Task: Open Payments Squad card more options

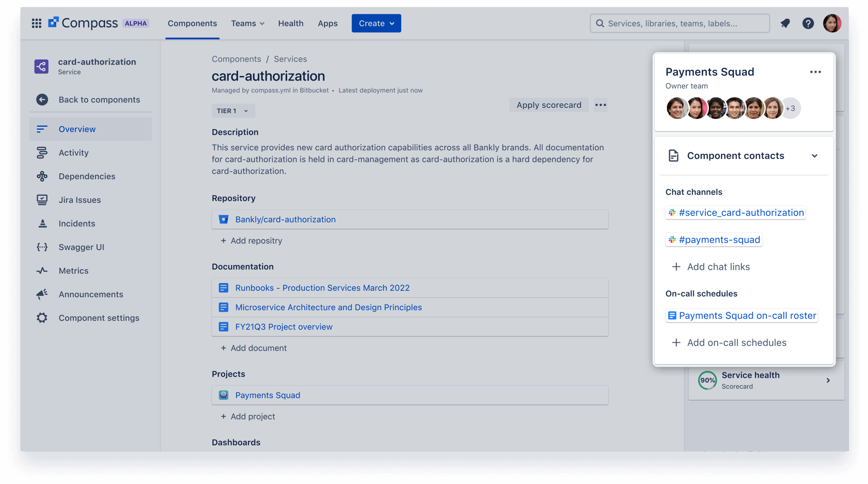Action: [x=816, y=72]
